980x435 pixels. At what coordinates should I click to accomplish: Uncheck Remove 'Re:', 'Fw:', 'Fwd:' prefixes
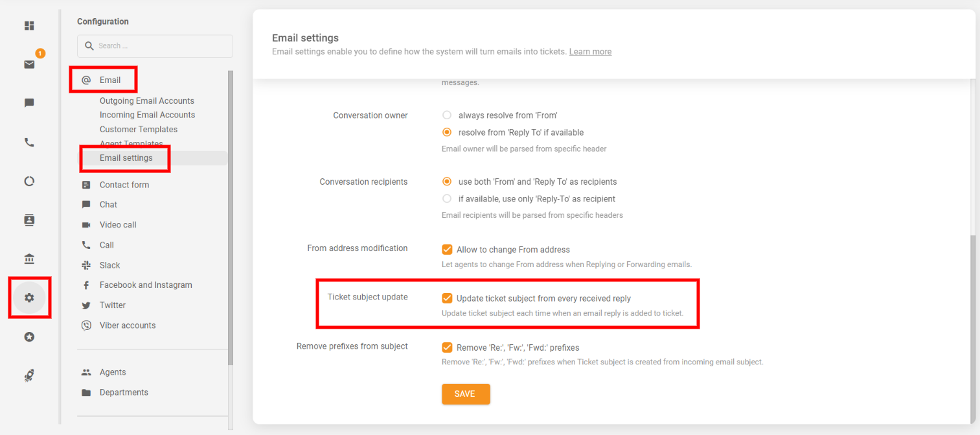447,347
